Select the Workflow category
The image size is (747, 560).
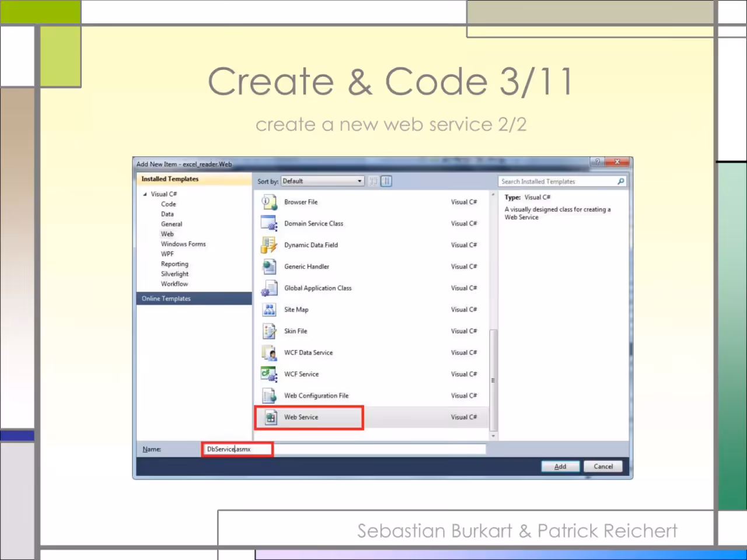[x=174, y=284]
